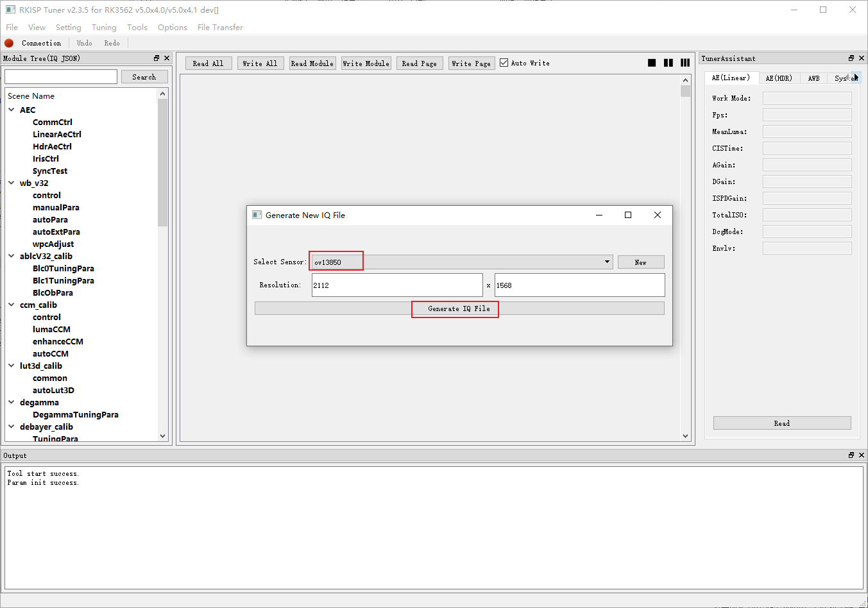Toggle the Auto Write checkbox
Image resolution: width=868 pixels, height=608 pixels.
[504, 63]
